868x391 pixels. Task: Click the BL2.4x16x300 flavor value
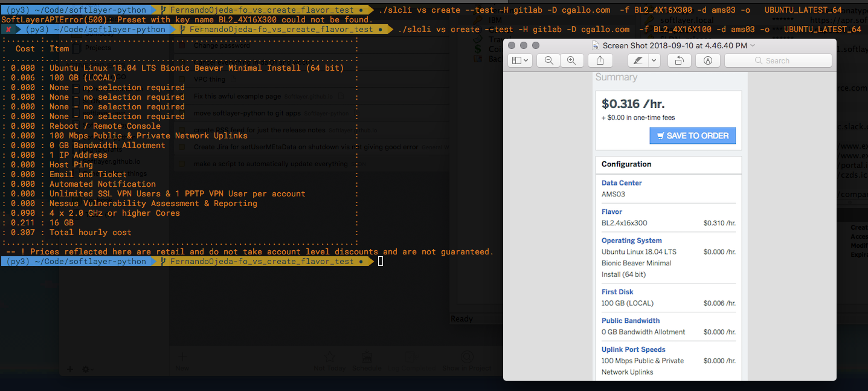click(624, 223)
